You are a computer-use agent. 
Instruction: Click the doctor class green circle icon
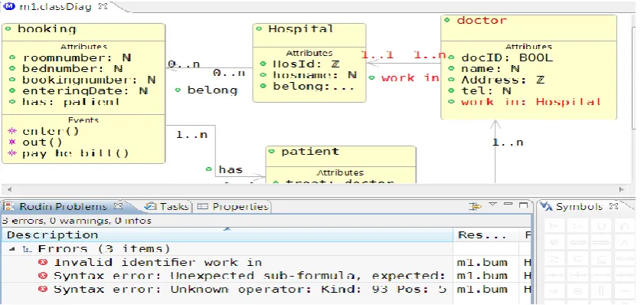(448, 20)
